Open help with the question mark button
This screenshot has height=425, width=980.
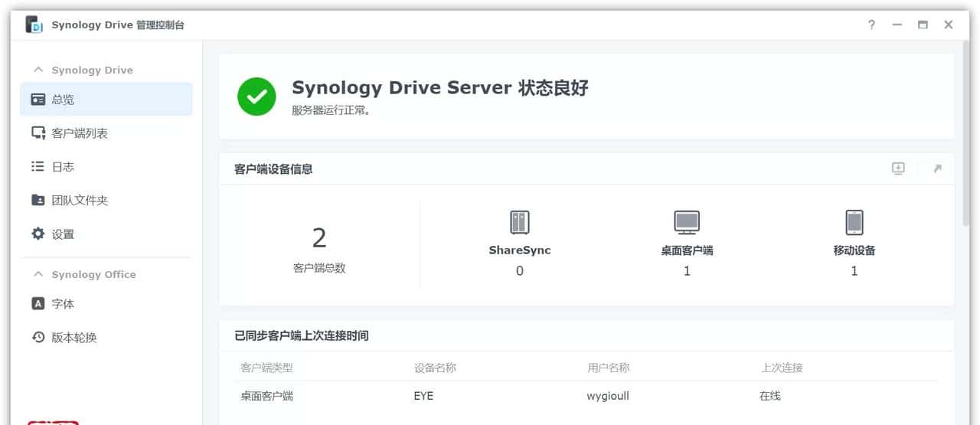[x=871, y=25]
